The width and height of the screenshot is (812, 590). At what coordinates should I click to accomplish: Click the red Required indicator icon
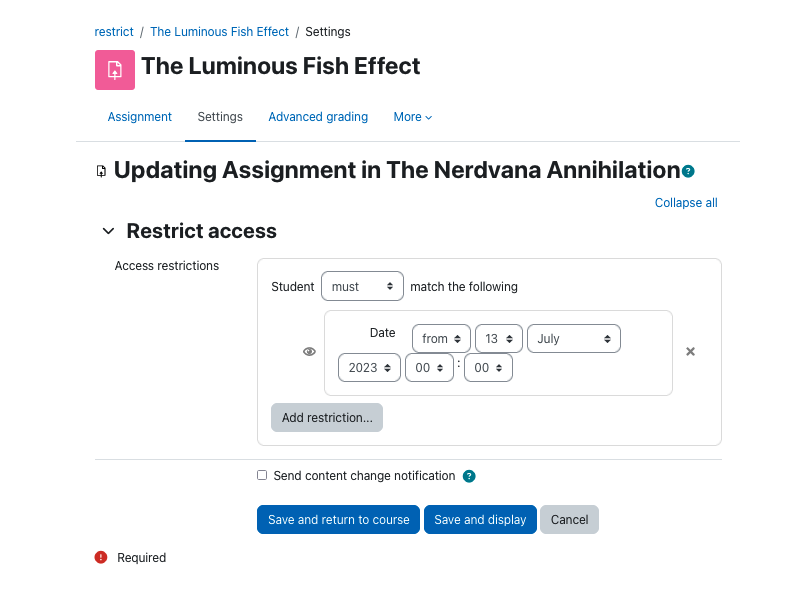[x=100, y=557]
